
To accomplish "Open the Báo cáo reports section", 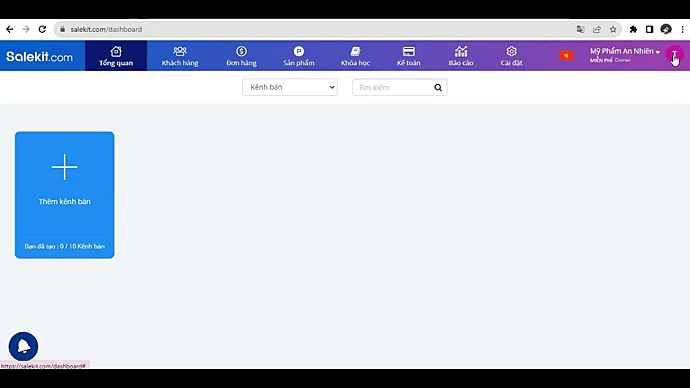I will 461,56.
